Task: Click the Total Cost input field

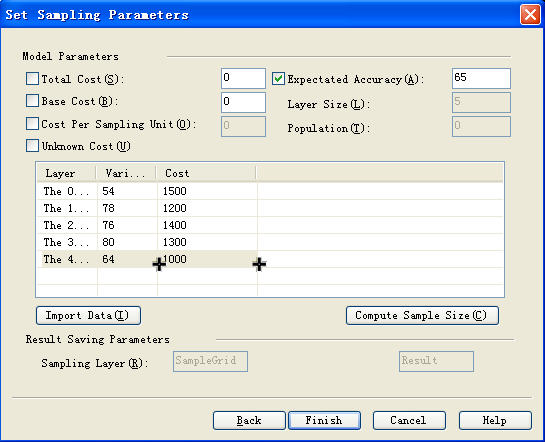Action: pos(243,78)
